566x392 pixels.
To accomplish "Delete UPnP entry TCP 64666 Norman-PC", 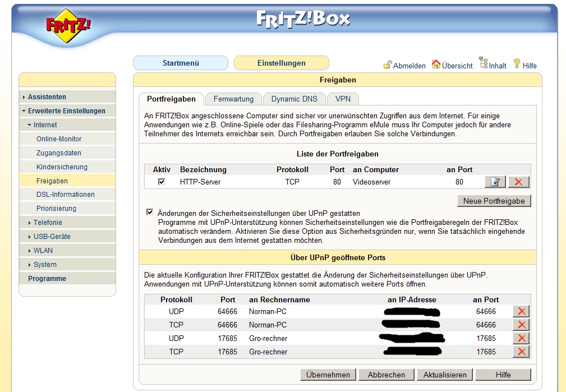I will tap(521, 325).
